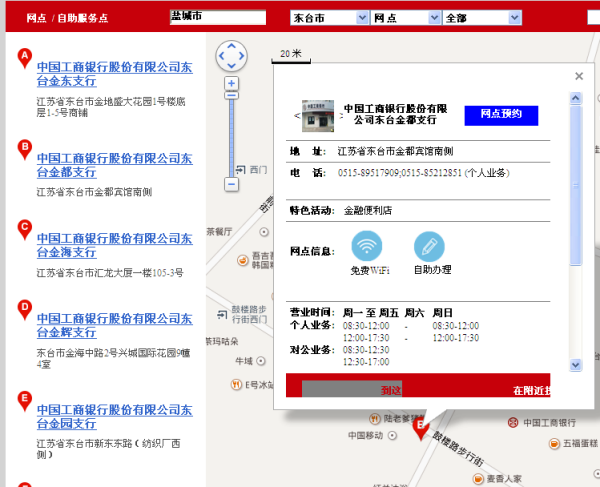
Task: Show previous branch photo with left arrow
Action: pos(297,116)
